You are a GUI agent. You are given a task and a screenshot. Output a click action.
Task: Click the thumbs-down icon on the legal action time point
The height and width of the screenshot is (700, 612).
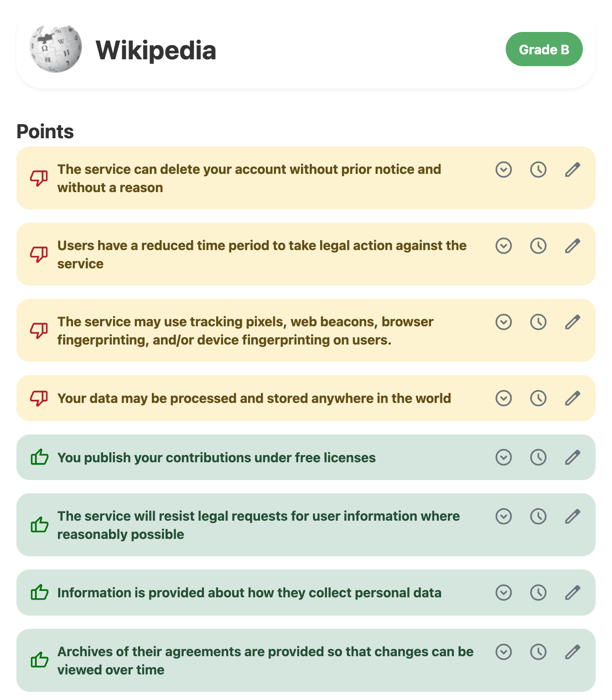pyautogui.click(x=39, y=254)
